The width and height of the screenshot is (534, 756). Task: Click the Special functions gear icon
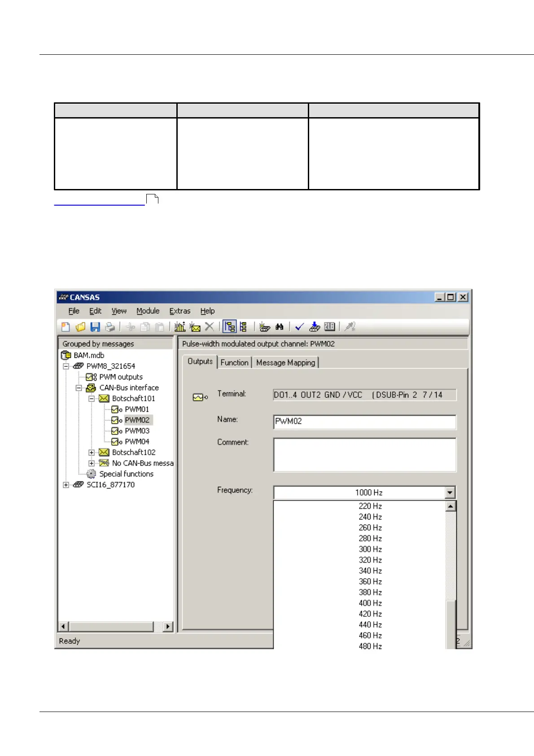(91, 474)
